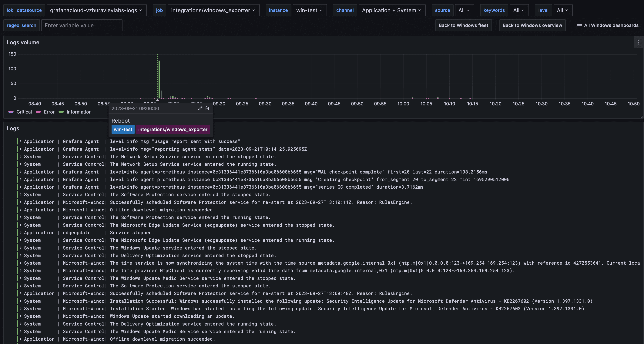Click the annotation marker below the Logs volume chart
This screenshot has height=344, width=644.
click(x=157, y=100)
